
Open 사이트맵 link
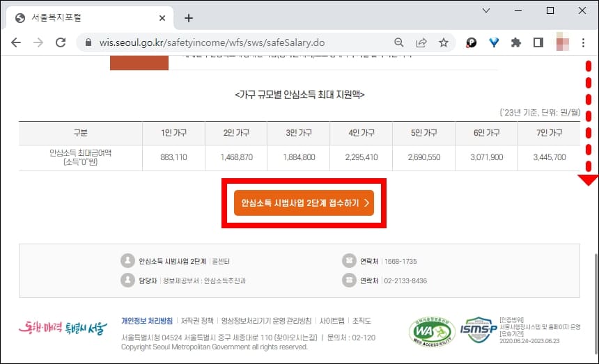pos(332,321)
